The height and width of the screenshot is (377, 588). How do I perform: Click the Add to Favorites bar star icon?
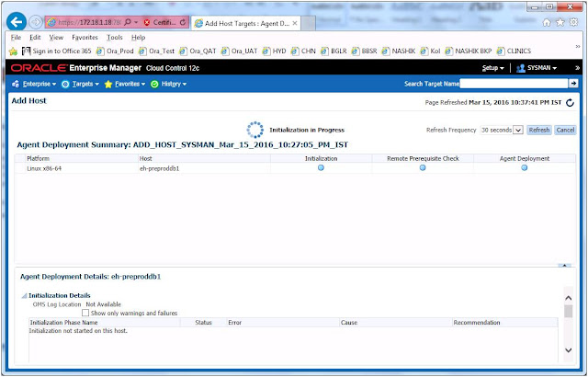point(13,51)
